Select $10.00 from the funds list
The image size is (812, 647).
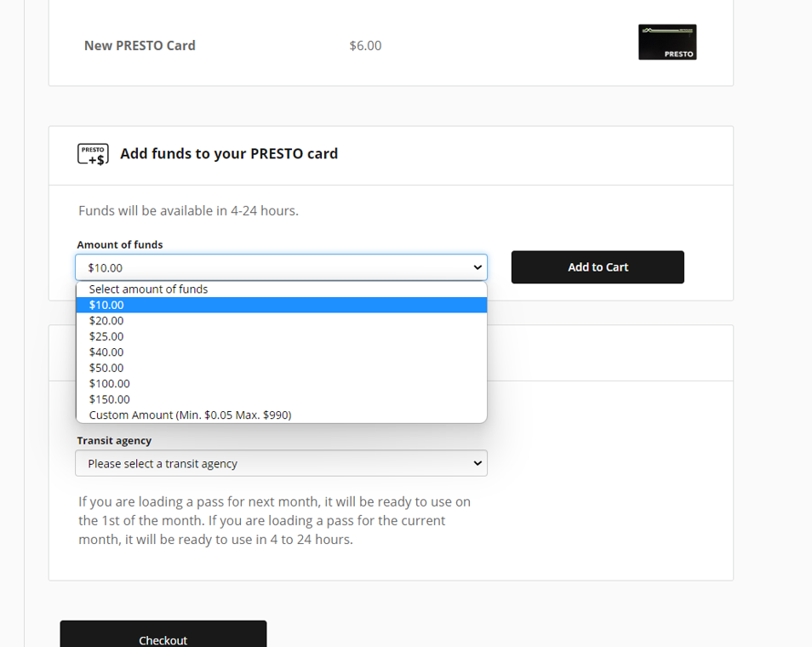[281, 305]
